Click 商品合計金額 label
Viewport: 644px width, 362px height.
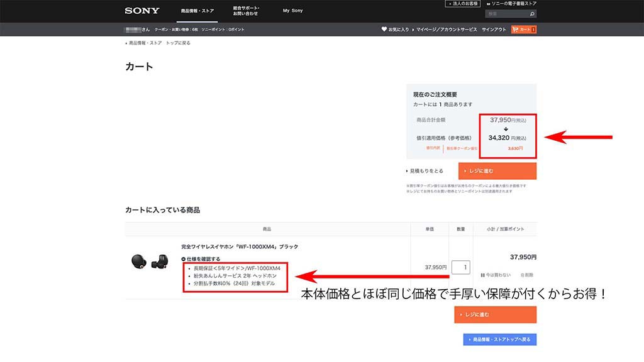coord(431,120)
